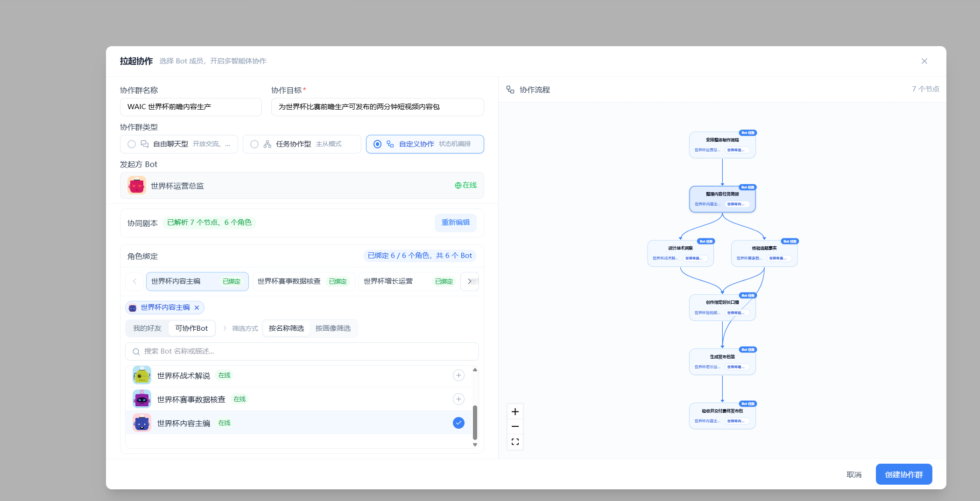Viewport: 980px width, 501px height.
Task: Open the 世界杯增长运营 role tab
Action: 409,281
